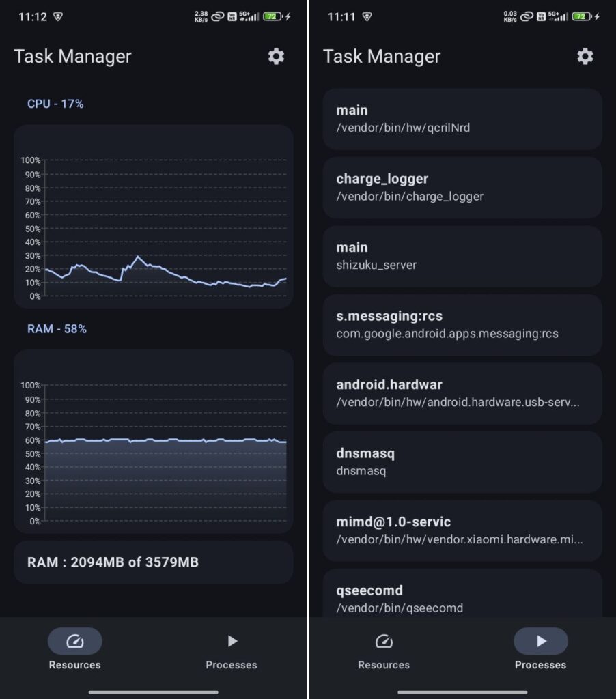This screenshot has height=699, width=616.
Task: Tap home gesture bar in right screen
Action: [x=462, y=692]
